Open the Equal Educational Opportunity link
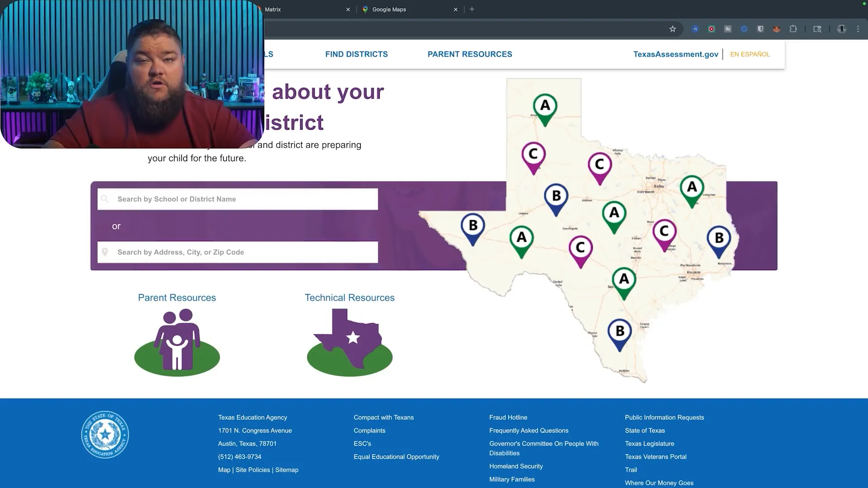868x488 pixels. pyautogui.click(x=396, y=457)
